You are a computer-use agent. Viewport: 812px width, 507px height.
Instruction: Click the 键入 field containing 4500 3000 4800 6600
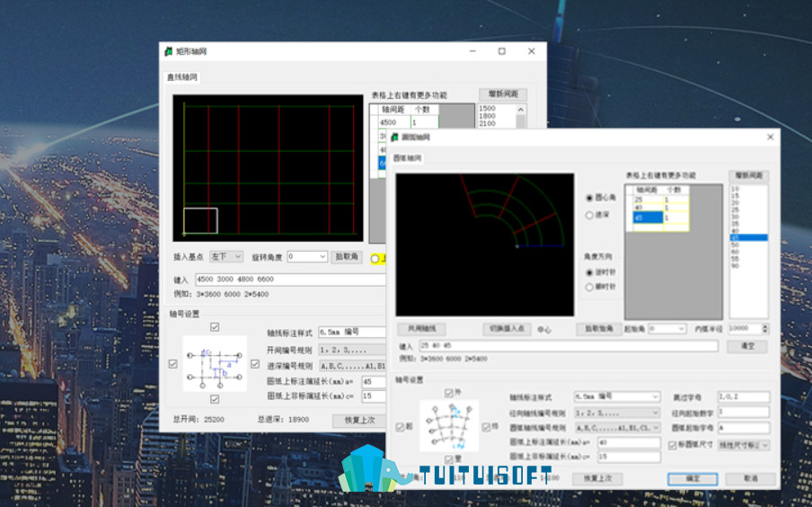pyautogui.click(x=290, y=280)
